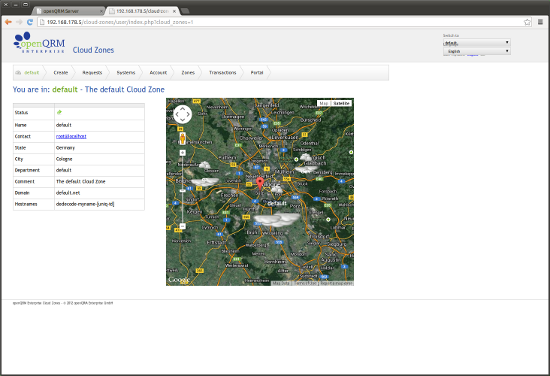Click the Name row default value
Screen dimensions: 550x376
(64, 125)
